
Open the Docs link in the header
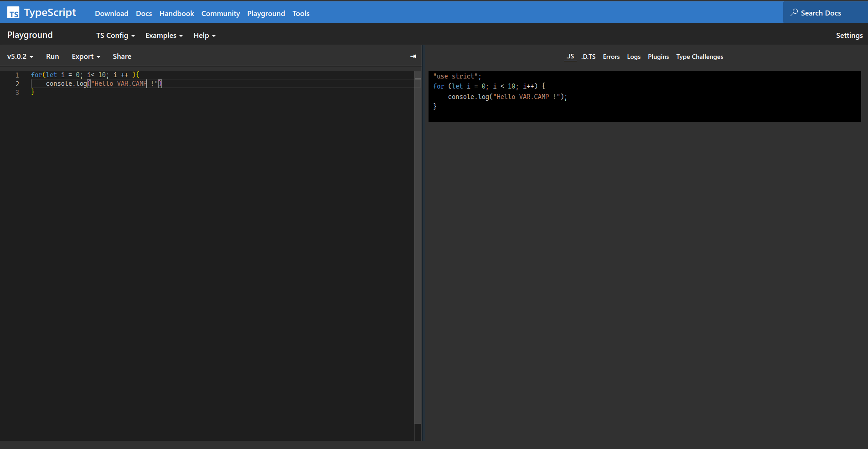[144, 13]
